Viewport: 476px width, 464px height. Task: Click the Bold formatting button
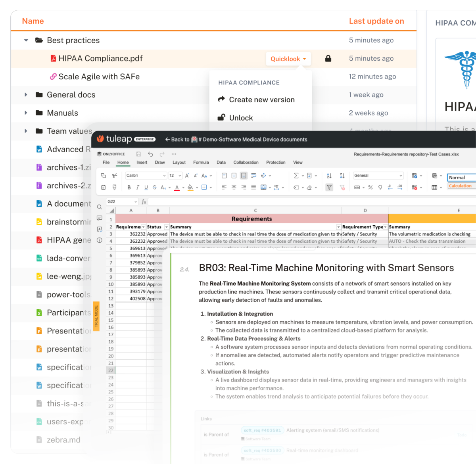click(129, 188)
